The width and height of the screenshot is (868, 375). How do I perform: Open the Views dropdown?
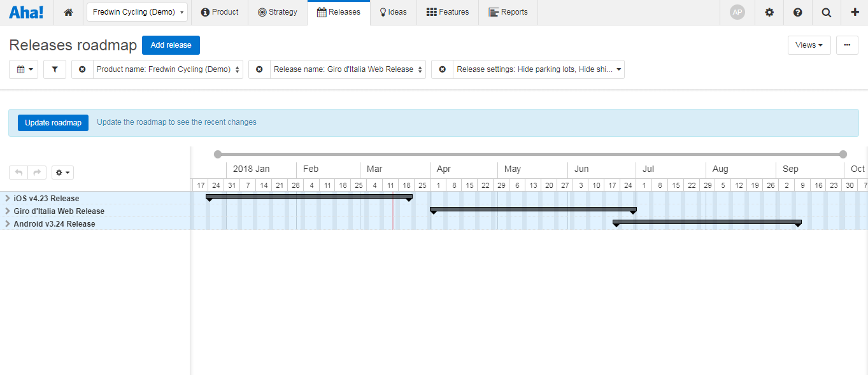click(x=809, y=45)
